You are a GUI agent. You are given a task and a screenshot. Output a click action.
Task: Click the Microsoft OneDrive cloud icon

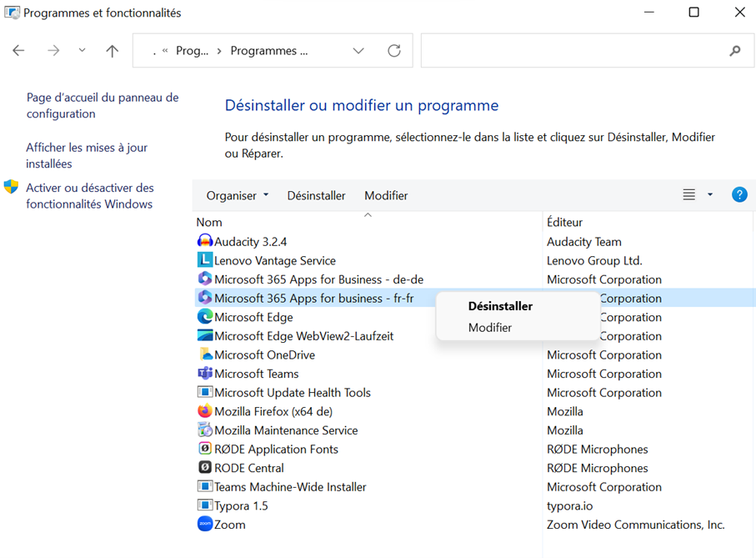[206, 354]
